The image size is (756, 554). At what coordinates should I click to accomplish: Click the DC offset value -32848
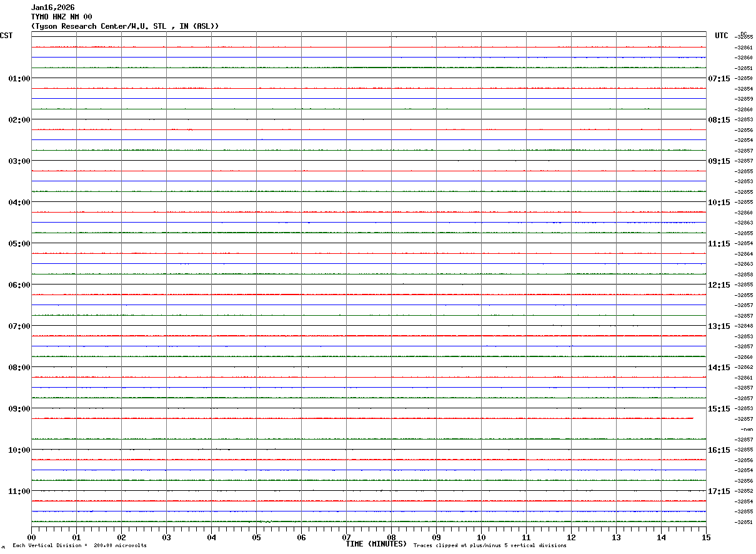pyautogui.click(x=744, y=326)
